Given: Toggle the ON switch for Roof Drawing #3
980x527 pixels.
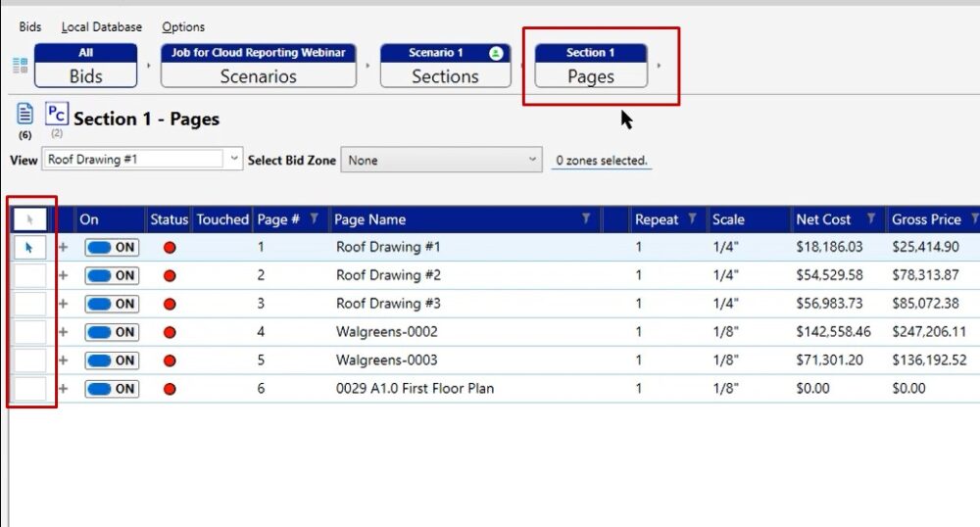Looking at the screenshot, I should (112, 304).
